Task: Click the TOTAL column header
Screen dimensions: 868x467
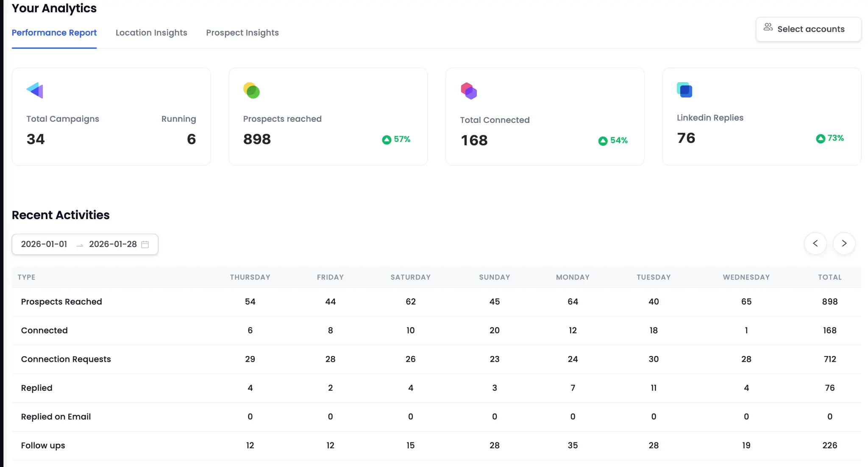Action: coord(829,277)
